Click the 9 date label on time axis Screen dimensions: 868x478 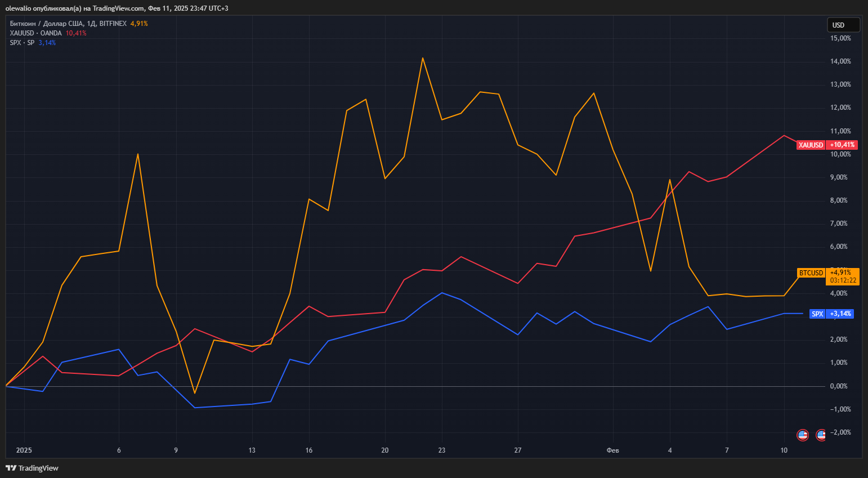pos(176,450)
